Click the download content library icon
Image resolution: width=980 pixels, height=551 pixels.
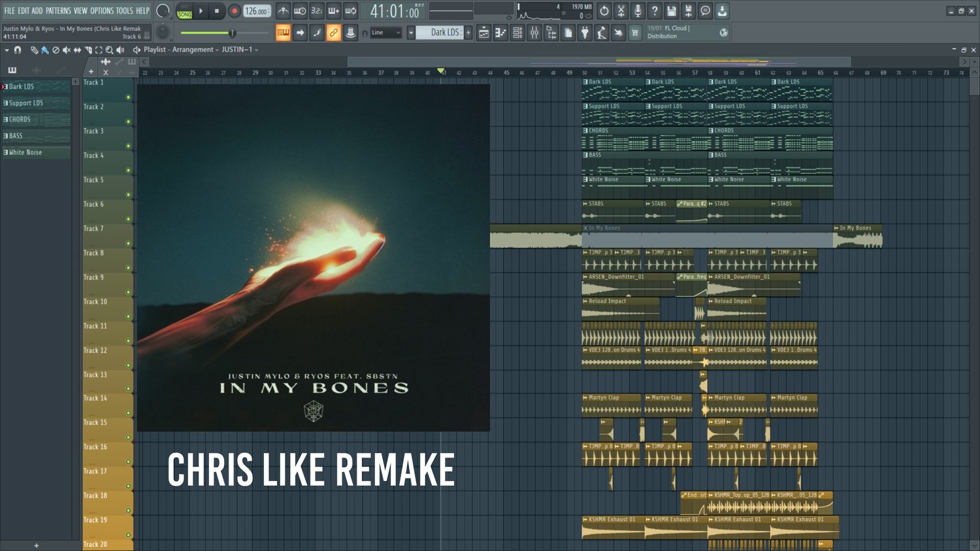[x=722, y=11]
